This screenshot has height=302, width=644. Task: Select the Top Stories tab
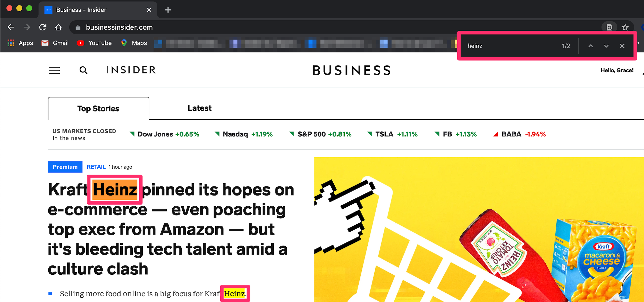(99, 108)
